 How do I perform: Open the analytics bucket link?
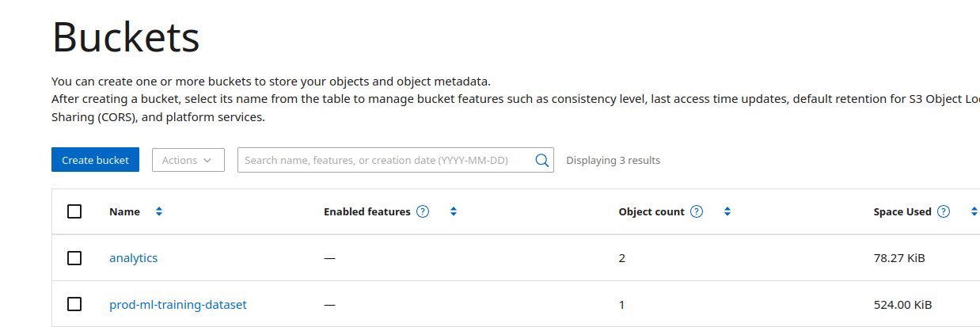134,258
